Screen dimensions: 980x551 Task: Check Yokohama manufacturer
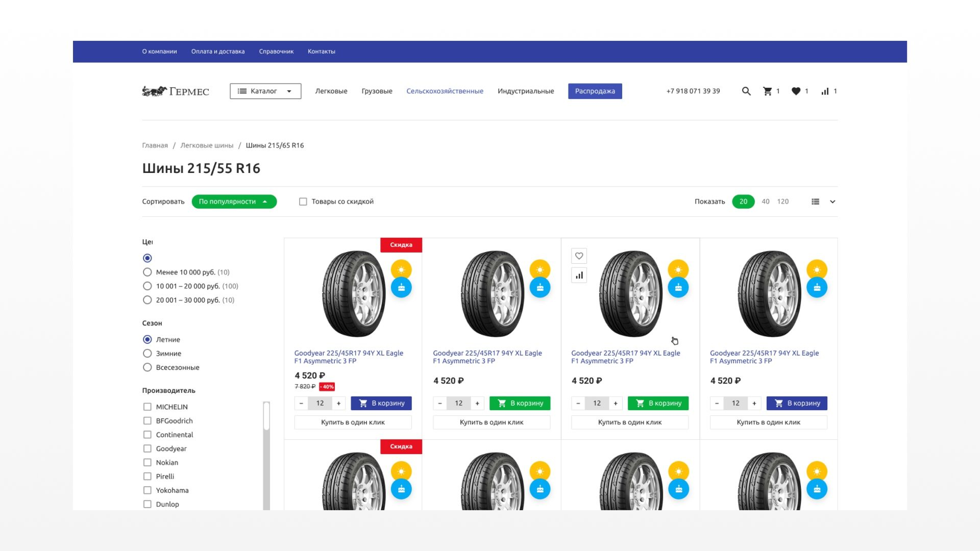147,490
